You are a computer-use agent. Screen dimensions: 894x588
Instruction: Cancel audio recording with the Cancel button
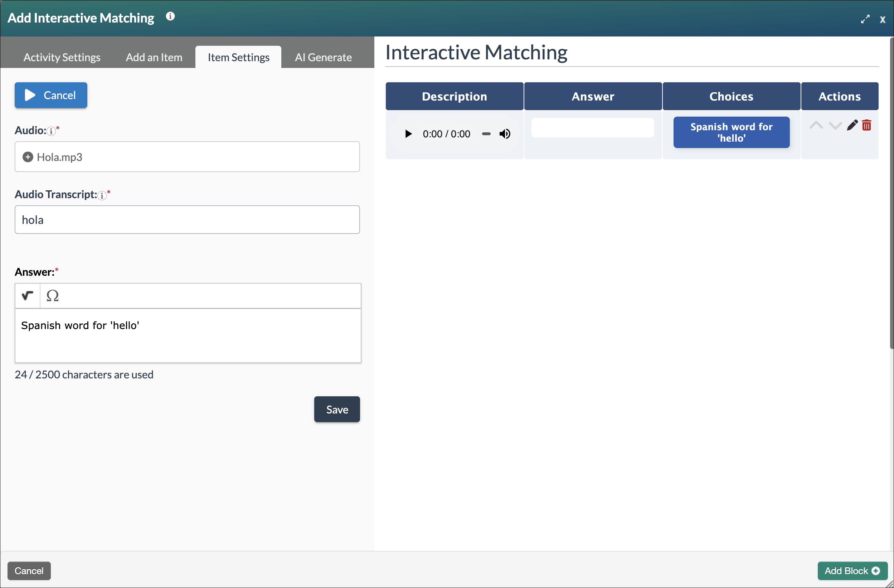click(51, 95)
